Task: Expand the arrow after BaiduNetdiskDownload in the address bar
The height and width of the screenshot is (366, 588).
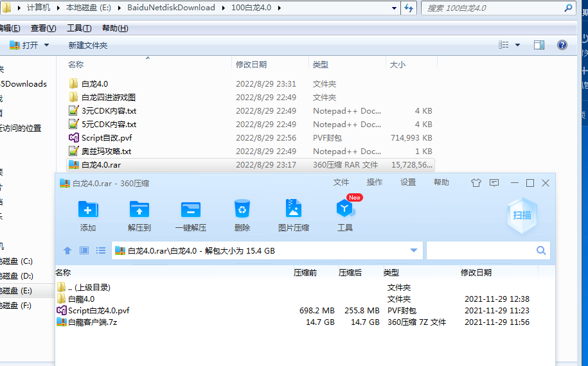Action: tap(223, 8)
